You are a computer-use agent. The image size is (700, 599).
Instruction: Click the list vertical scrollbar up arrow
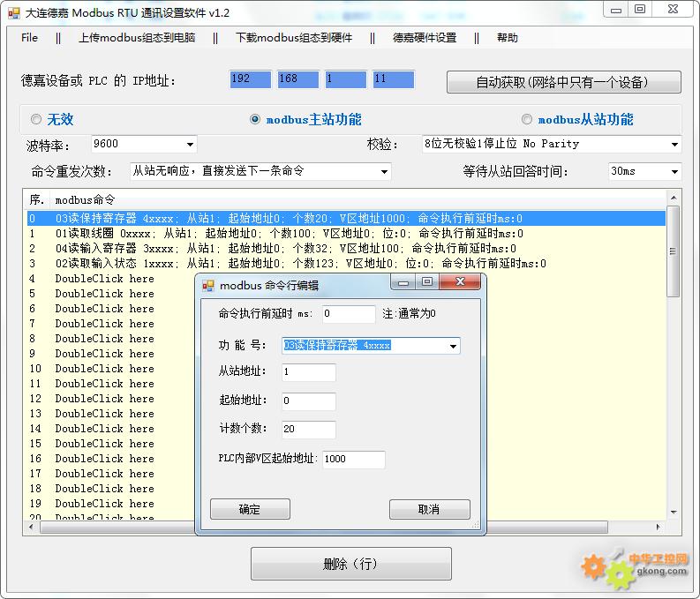pos(674,197)
